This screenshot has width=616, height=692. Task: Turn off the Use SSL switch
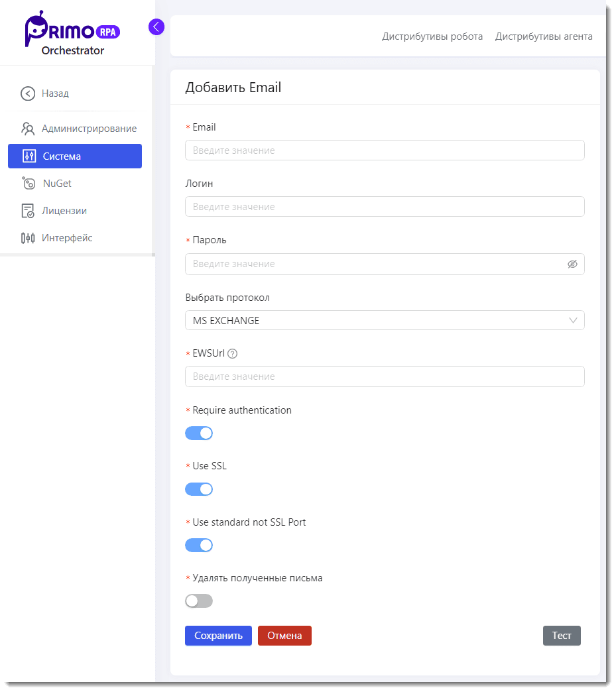pos(199,489)
